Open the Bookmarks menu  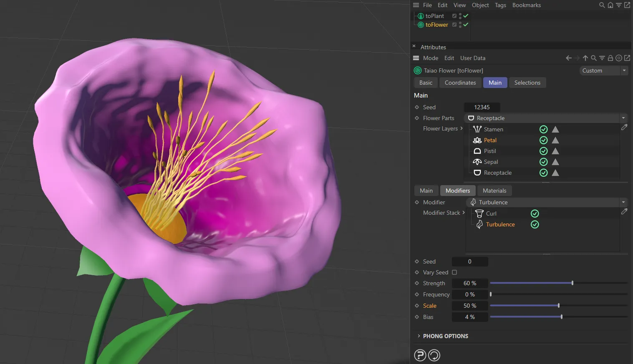[x=526, y=5]
